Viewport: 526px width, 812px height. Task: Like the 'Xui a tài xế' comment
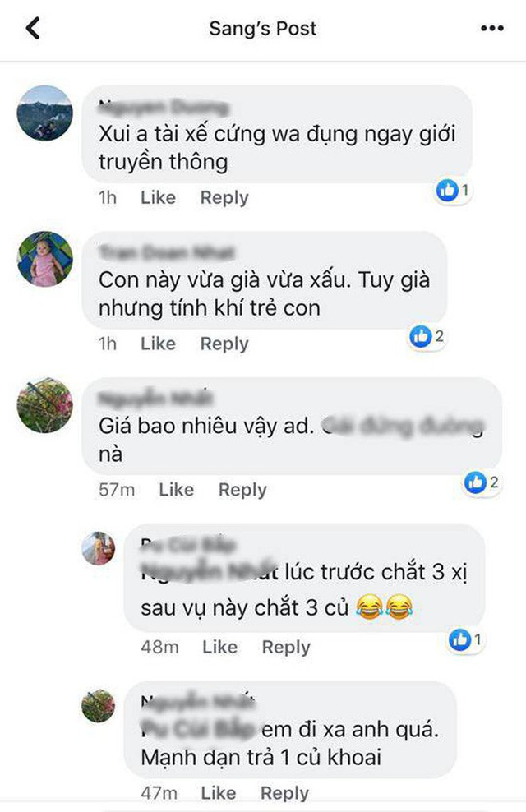(x=158, y=197)
